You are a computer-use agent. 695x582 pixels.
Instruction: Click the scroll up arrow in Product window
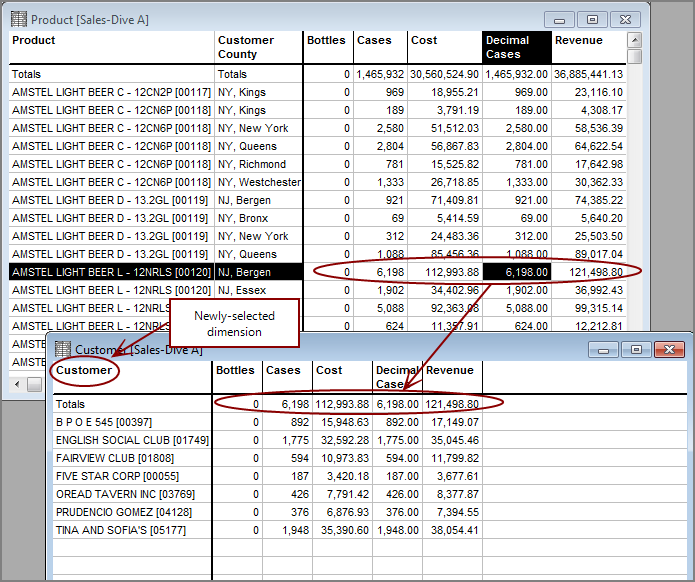coord(635,40)
